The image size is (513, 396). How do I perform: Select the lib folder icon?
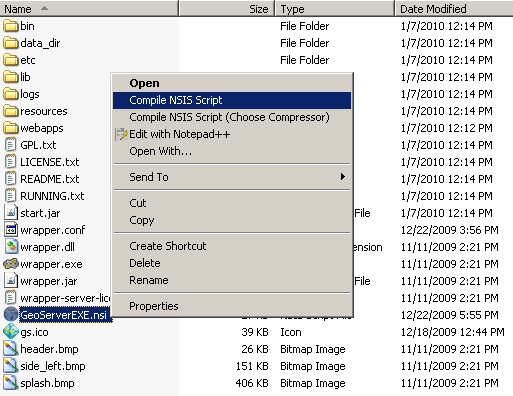11,77
